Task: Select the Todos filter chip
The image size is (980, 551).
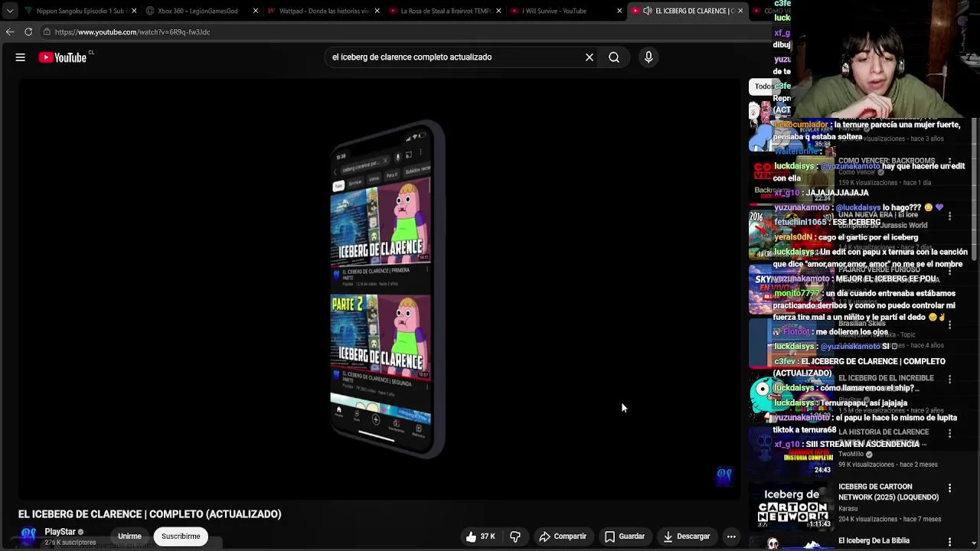Action: [x=763, y=86]
